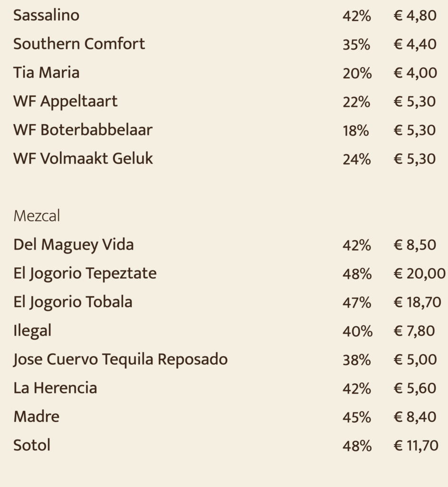Click the € 11,70 price for Sotol
The image size is (448, 487).
pos(416,446)
